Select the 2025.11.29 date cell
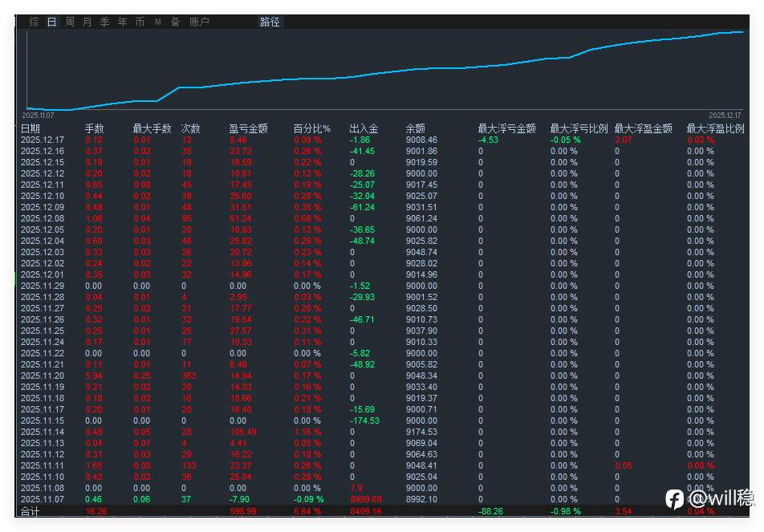 click(x=43, y=286)
